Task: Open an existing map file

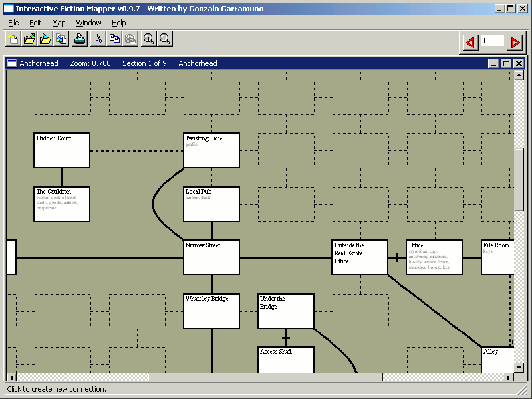Action: [29, 39]
